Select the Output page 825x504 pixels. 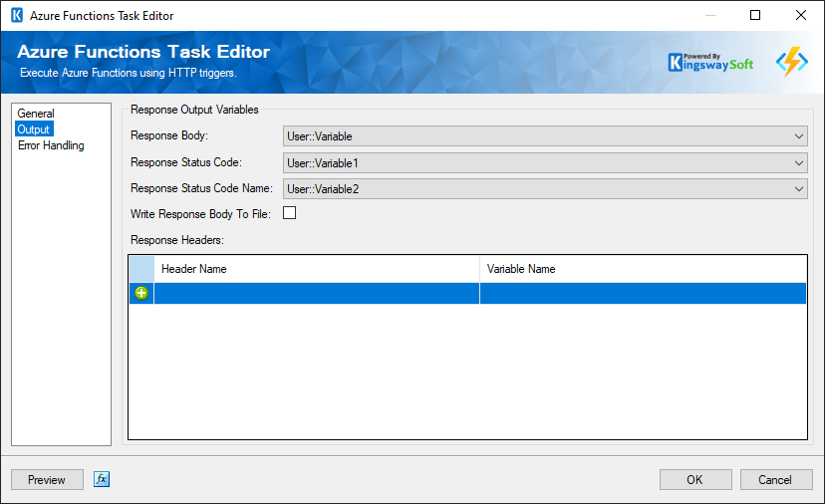pyautogui.click(x=34, y=129)
